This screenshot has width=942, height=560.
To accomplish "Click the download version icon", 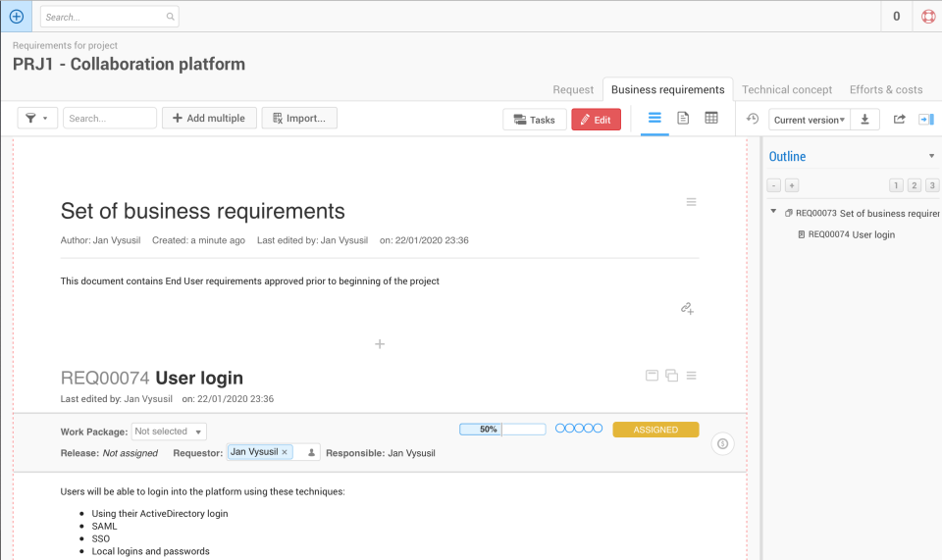I will (x=865, y=120).
